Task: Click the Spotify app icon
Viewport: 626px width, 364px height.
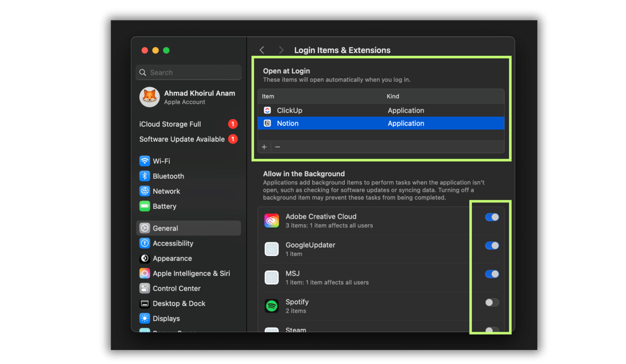Action: click(271, 306)
